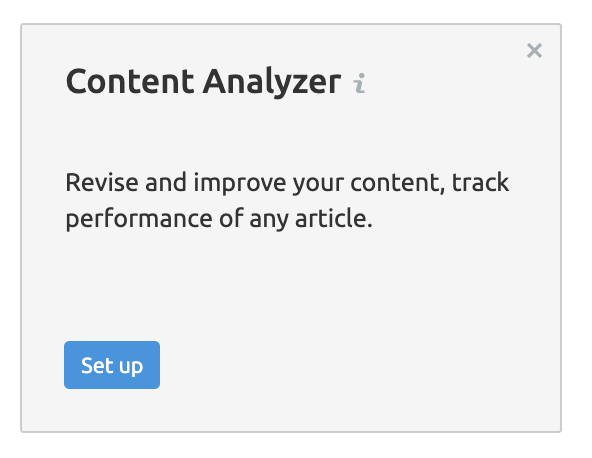Launch setup with the blue Set up button
The width and height of the screenshot is (592, 458).
(x=112, y=365)
